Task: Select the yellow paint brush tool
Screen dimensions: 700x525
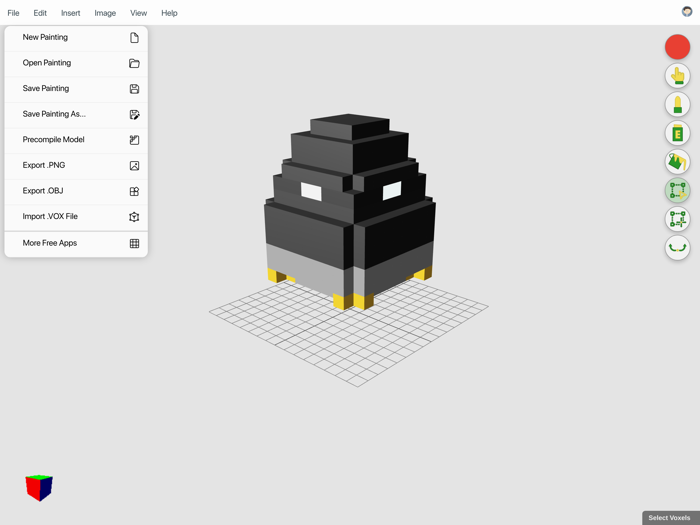Action: [x=677, y=104]
